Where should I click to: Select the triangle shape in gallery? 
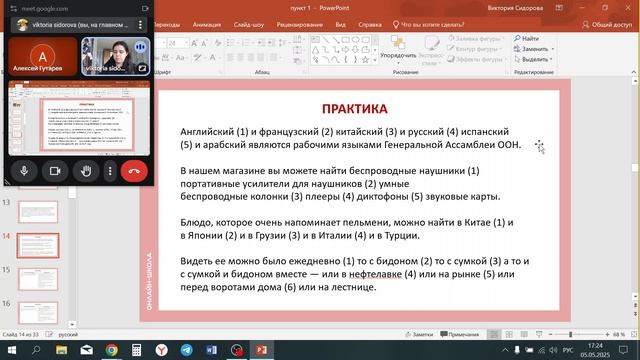[x=316, y=50]
